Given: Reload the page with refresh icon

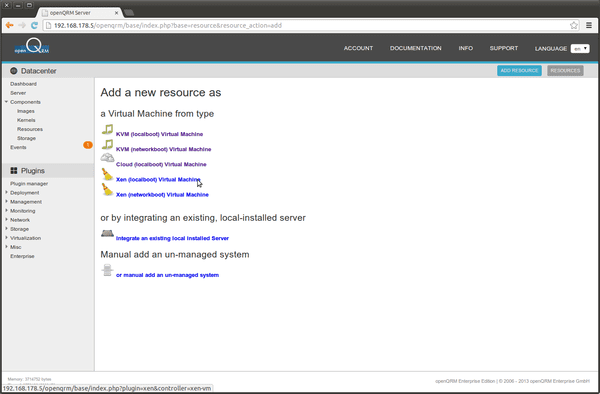Looking at the screenshot, I should click(34, 25).
